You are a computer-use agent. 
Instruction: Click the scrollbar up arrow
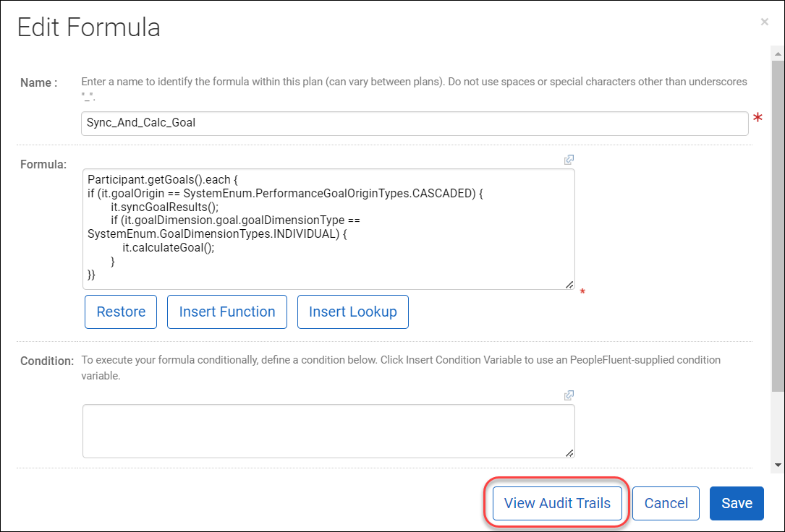tap(778, 53)
